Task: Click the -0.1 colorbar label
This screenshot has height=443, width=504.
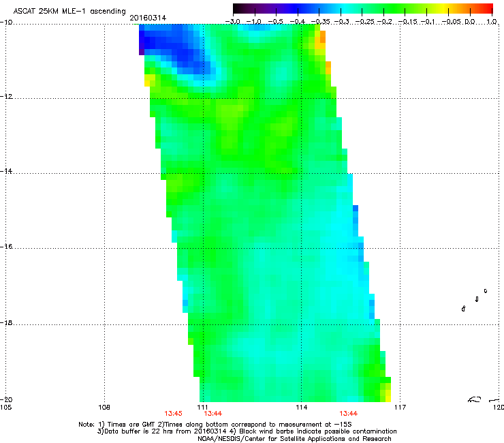Action: click(428, 22)
